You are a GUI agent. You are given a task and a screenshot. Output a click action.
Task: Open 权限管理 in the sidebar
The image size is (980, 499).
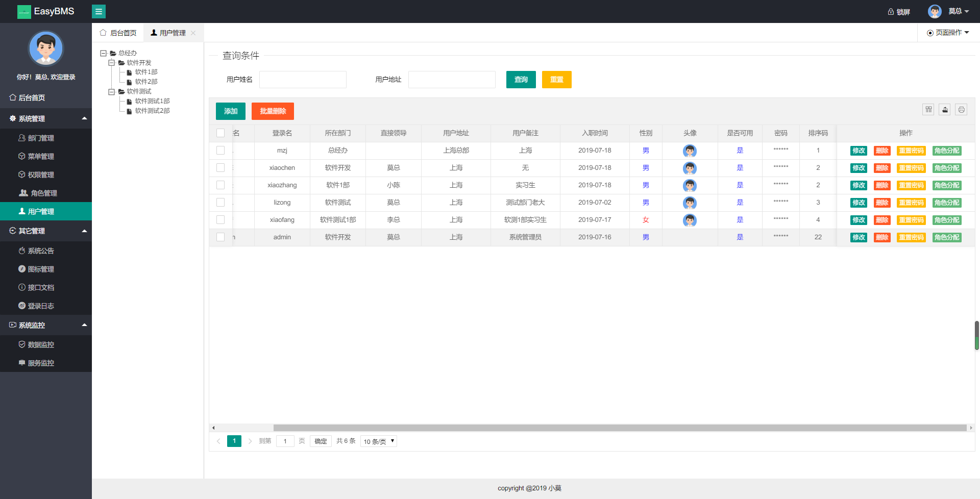tap(46, 174)
